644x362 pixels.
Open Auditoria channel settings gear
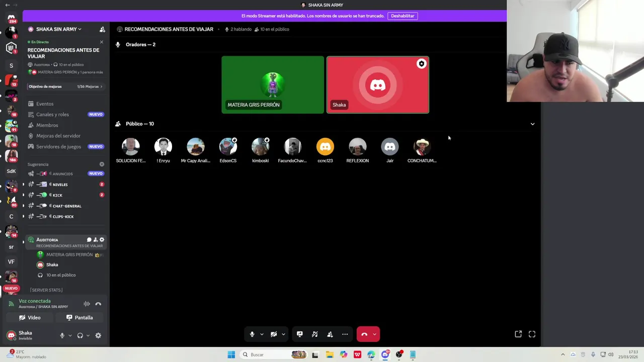(x=102, y=240)
